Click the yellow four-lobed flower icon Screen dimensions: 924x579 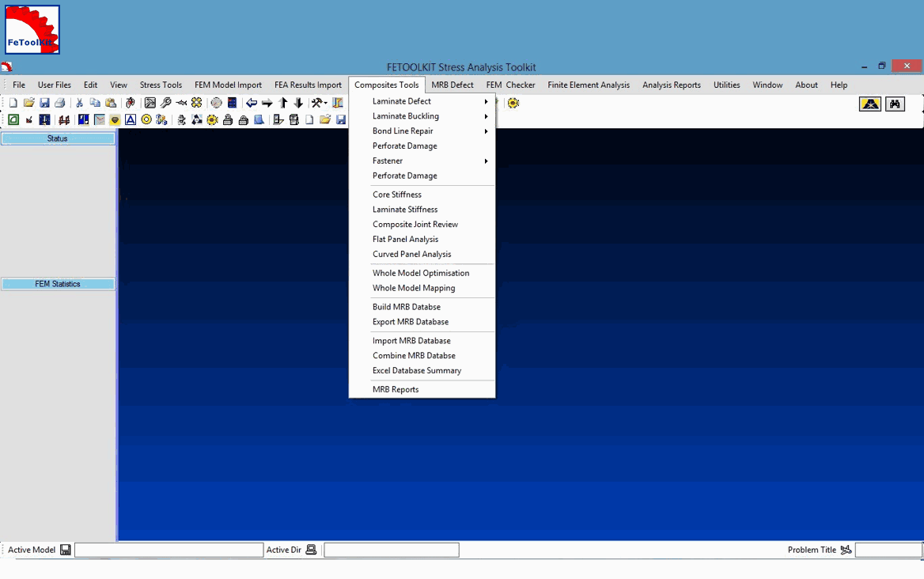(x=196, y=103)
